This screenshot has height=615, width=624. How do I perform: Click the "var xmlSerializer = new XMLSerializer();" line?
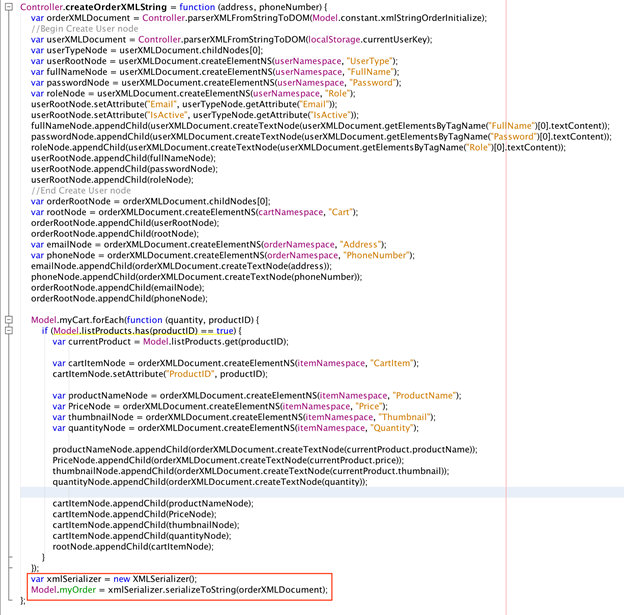[114, 578]
